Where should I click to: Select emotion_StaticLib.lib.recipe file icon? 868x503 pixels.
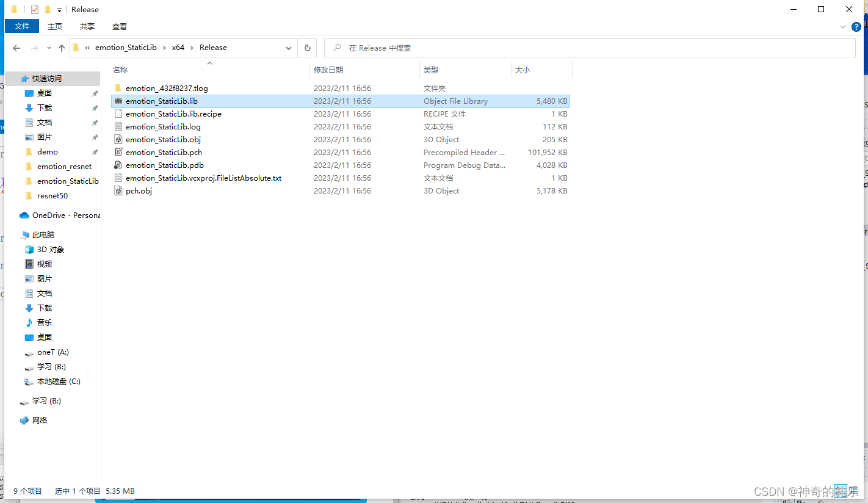(118, 114)
